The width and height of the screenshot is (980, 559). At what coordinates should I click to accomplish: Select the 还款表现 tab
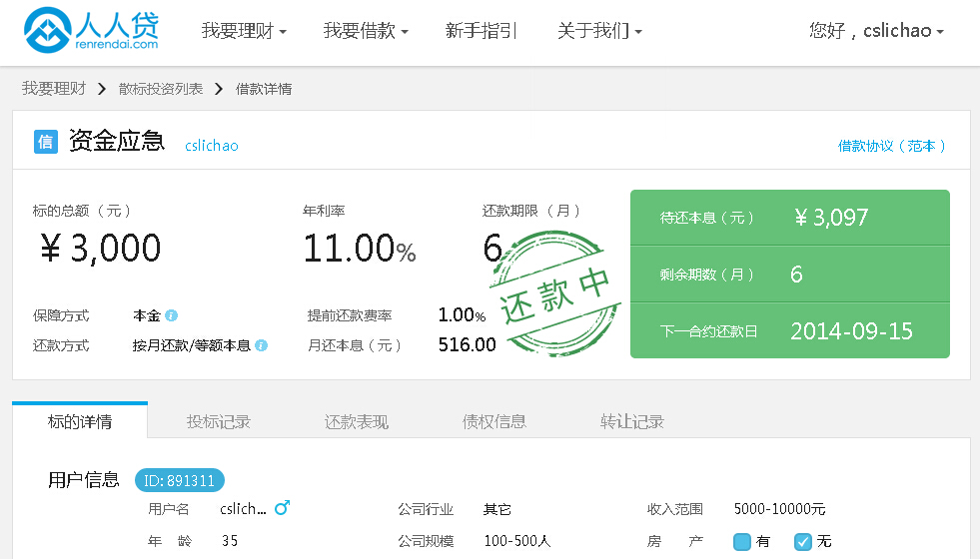tap(357, 421)
